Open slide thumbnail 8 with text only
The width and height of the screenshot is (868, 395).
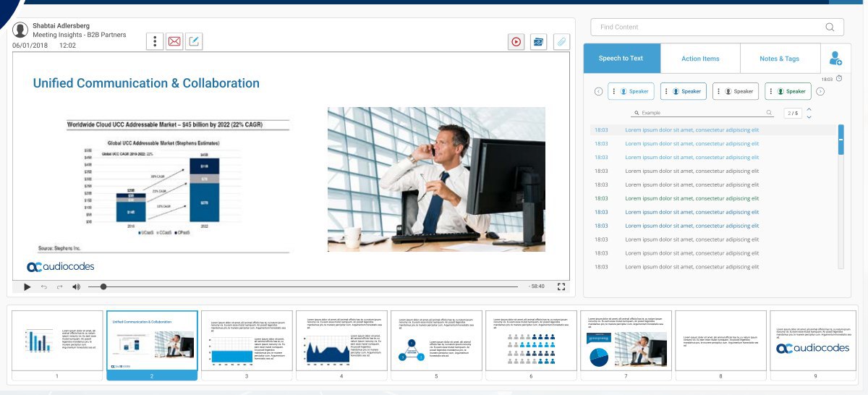click(720, 341)
